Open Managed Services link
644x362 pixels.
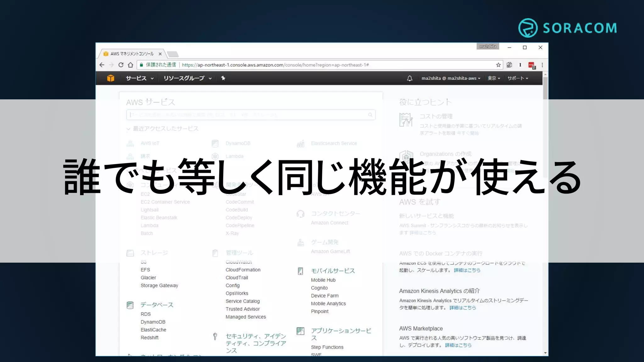click(x=246, y=317)
